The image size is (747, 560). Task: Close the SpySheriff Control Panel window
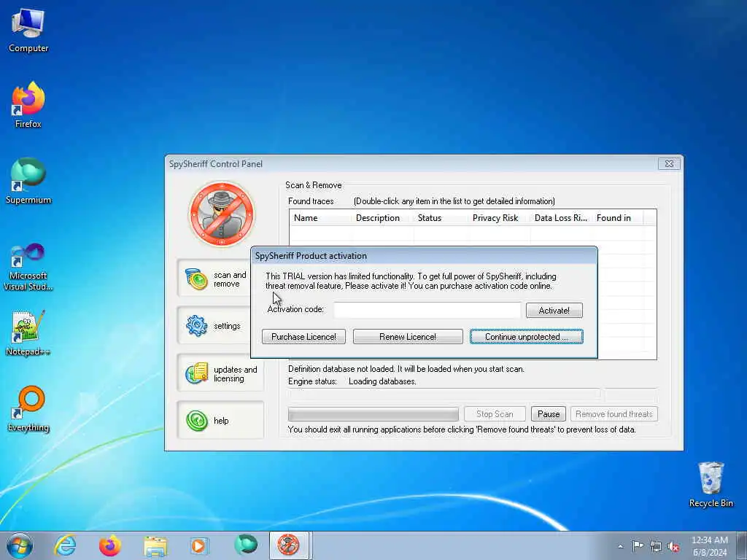click(x=669, y=164)
